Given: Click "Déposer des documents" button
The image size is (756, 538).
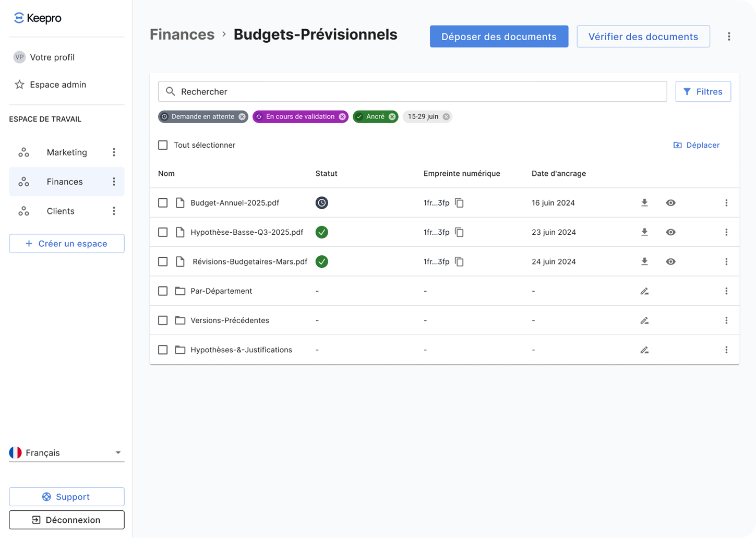Looking at the screenshot, I should [499, 37].
